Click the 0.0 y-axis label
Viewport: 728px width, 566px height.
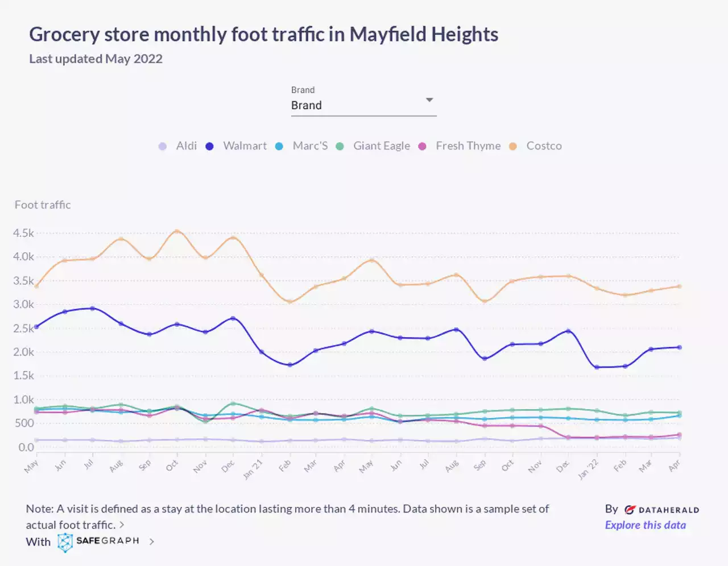click(26, 447)
